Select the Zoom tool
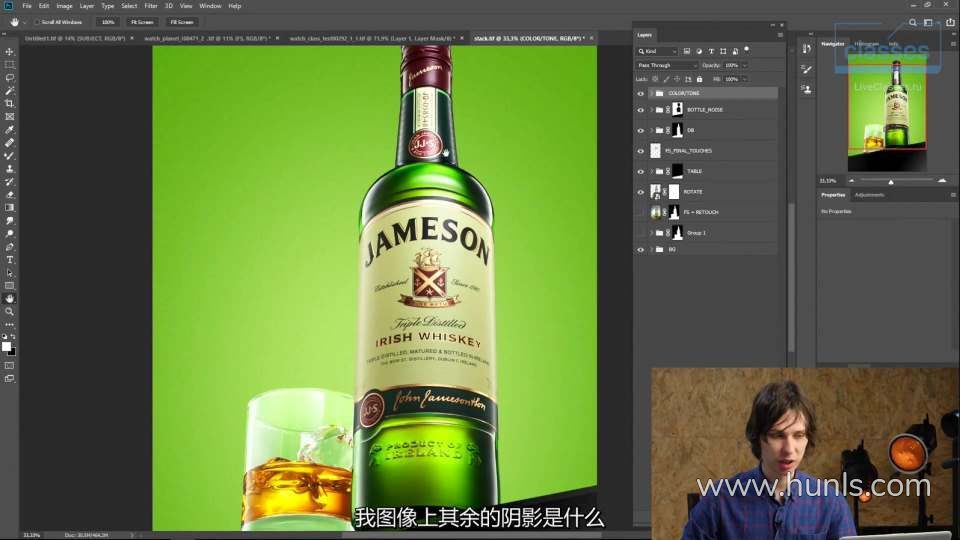 coord(9,312)
